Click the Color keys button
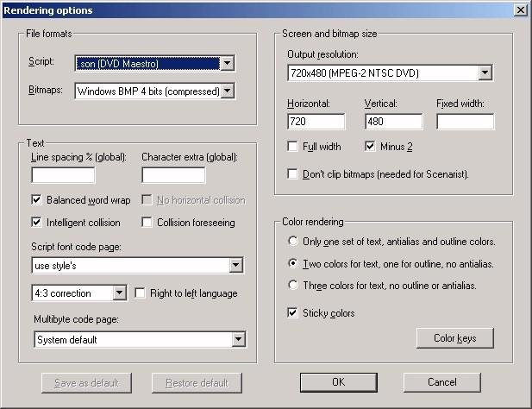The image size is (532, 409). (x=454, y=338)
